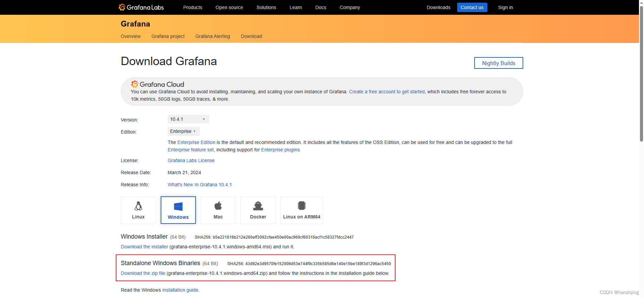Open the Enterprise feature set link
This screenshot has height=298, width=644.
(x=191, y=150)
